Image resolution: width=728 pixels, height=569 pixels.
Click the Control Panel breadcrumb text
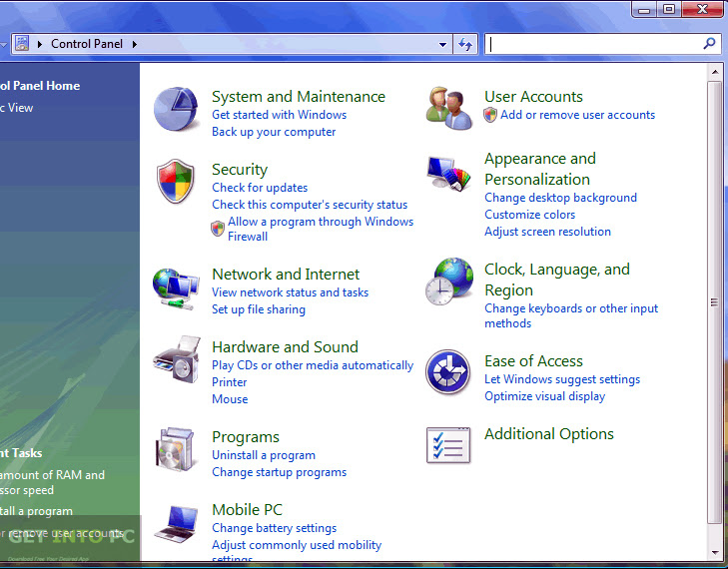pyautogui.click(x=87, y=44)
